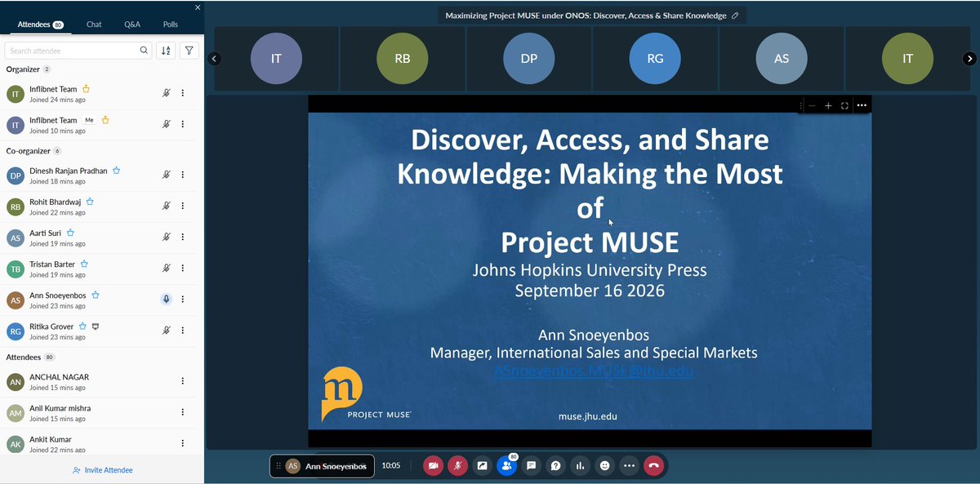The image size is (980, 484).
Task: Open the chat icon in bottom toolbar
Action: (x=531, y=466)
